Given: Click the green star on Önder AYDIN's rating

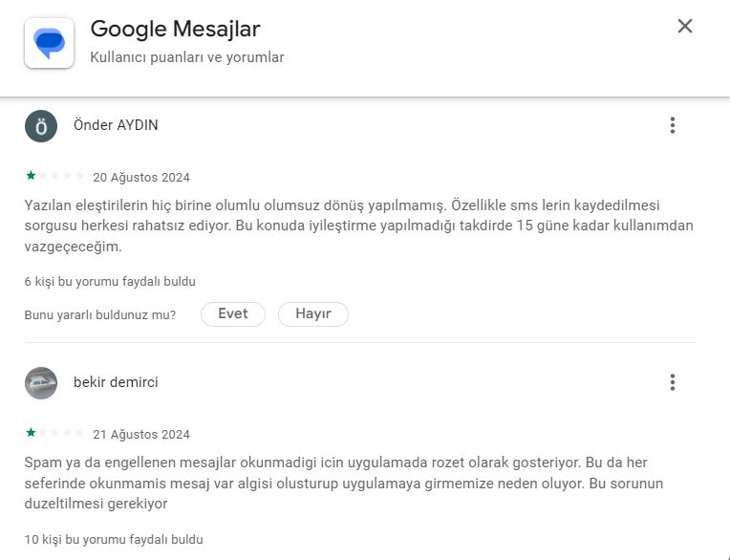Looking at the screenshot, I should (31, 176).
